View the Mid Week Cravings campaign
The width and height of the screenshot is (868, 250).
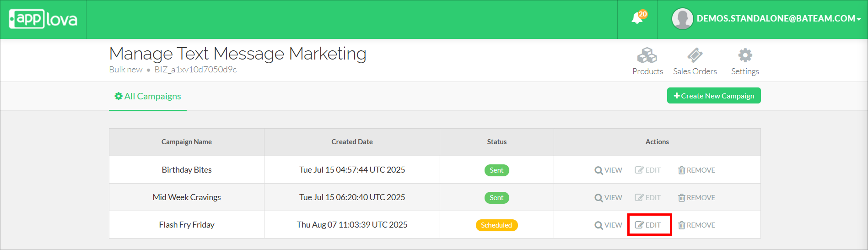coord(608,198)
